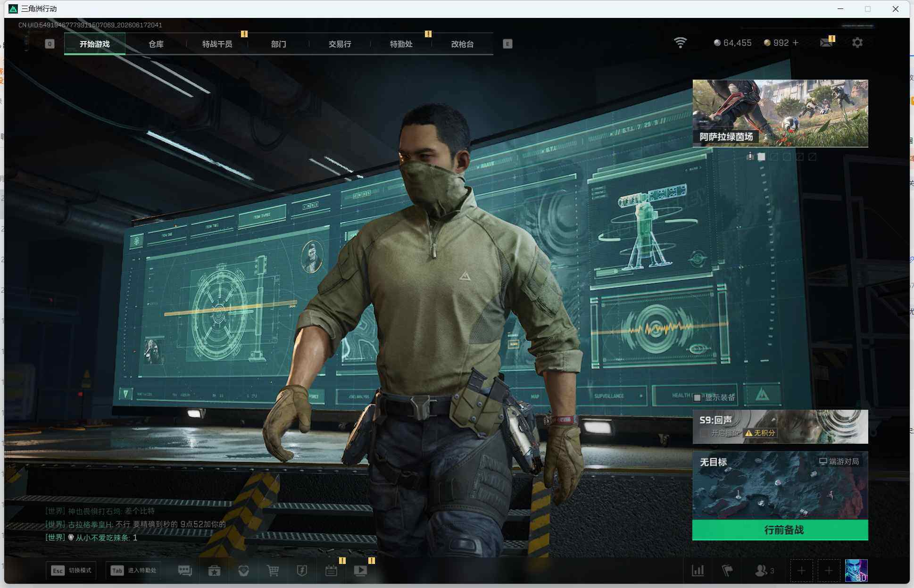
Task: Click the 无积分 warning label
Action: pyautogui.click(x=760, y=433)
